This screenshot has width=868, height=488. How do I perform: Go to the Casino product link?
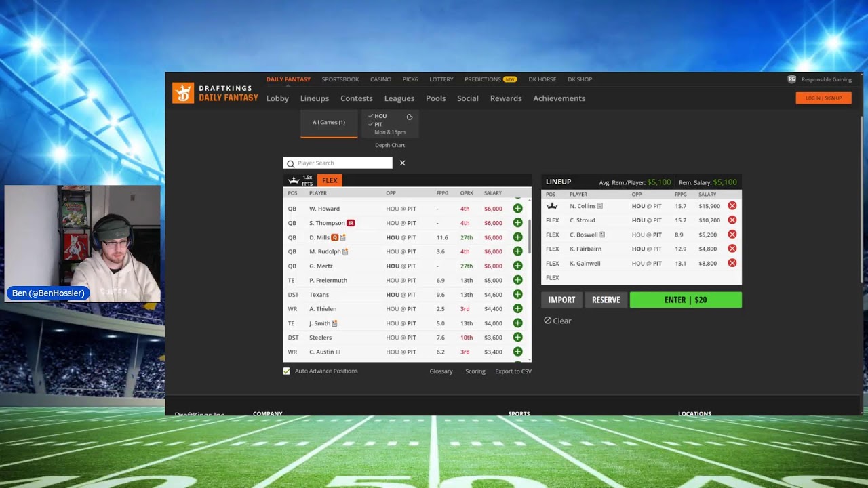coord(380,79)
